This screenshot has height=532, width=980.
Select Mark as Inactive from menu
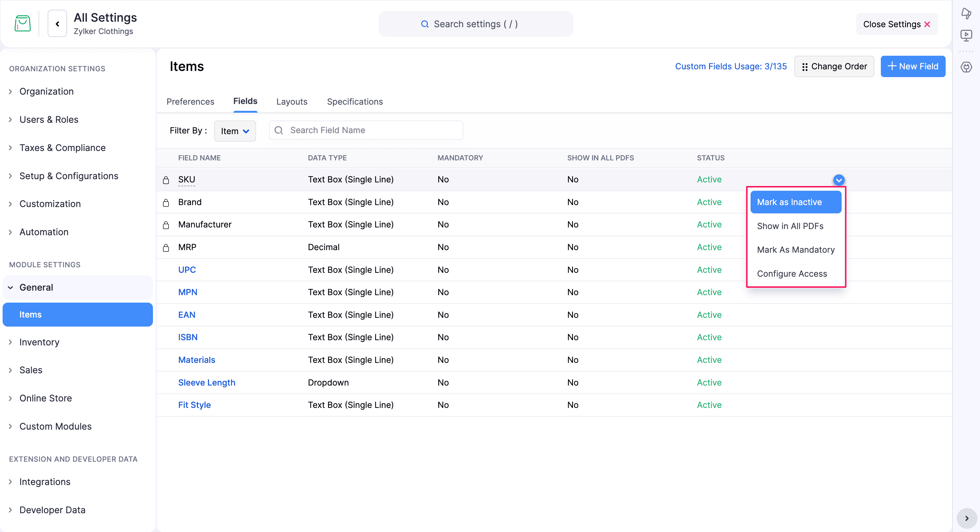coord(796,202)
